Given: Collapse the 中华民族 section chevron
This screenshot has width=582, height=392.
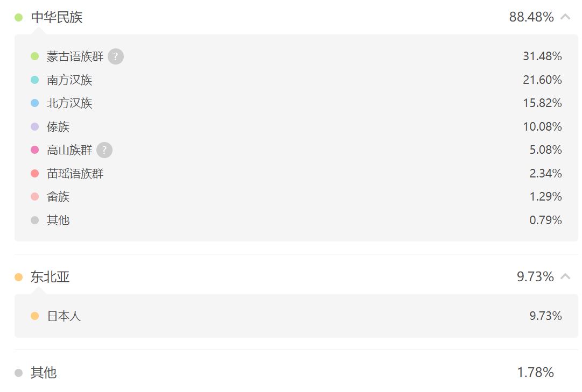Looking at the screenshot, I should (565, 17).
